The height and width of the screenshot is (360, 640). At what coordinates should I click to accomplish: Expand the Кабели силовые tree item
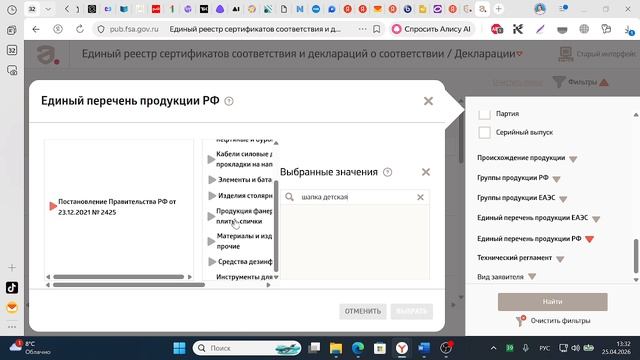[211, 159]
